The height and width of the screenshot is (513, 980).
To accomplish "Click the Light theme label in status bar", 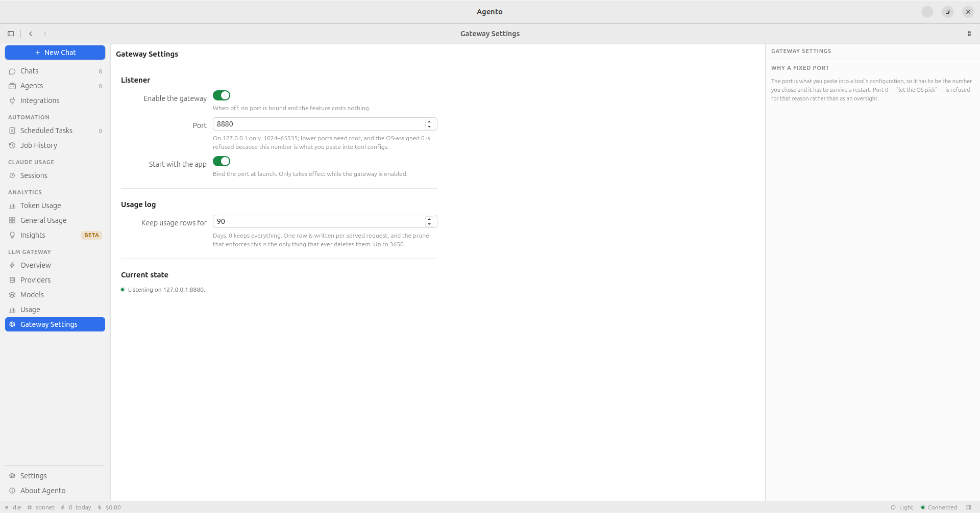I will (x=906, y=507).
